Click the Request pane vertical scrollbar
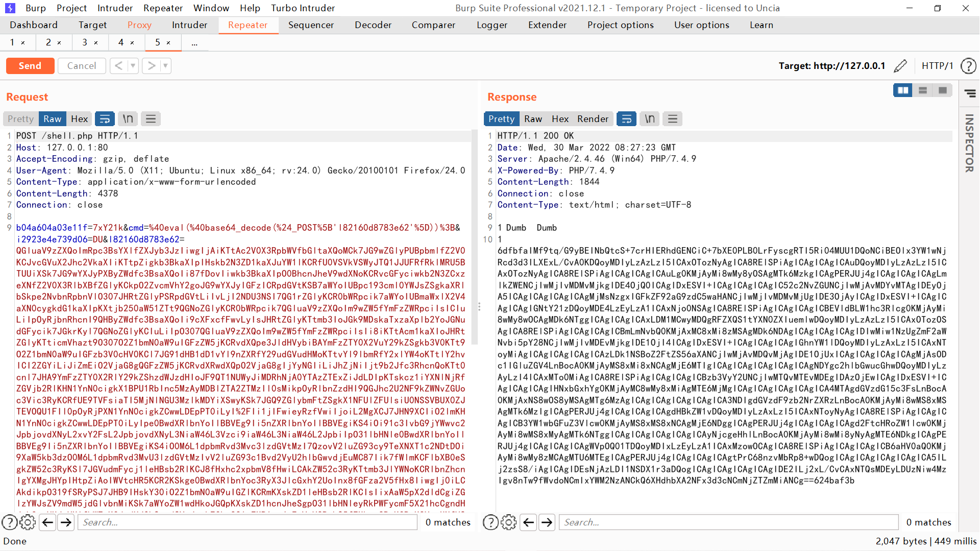 pyautogui.click(x=475, y=237)
